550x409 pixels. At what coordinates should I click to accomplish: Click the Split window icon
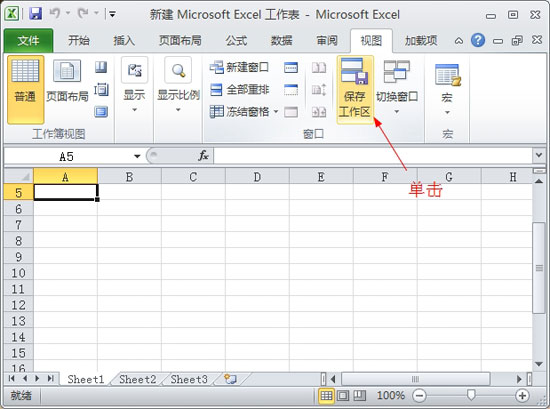291,67
